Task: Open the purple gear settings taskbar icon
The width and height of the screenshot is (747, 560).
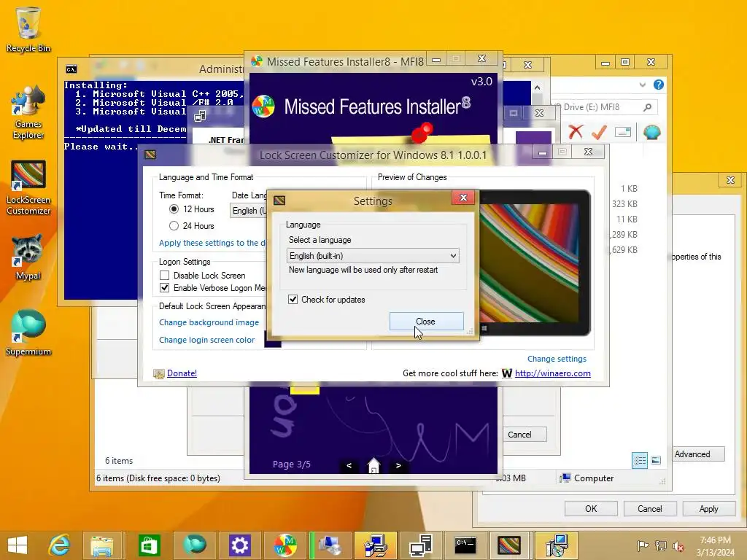Action: click(239, 545)
